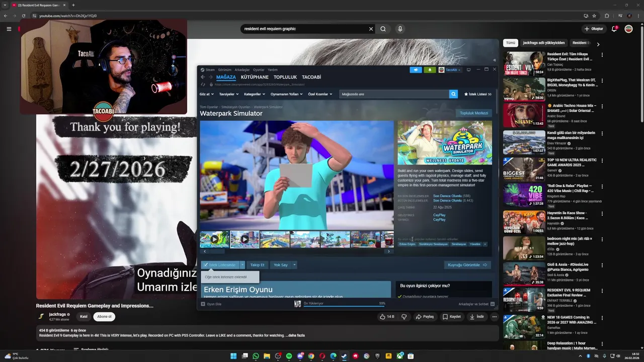
Task: Open Steam notifications bell
Action: point(430,70)
